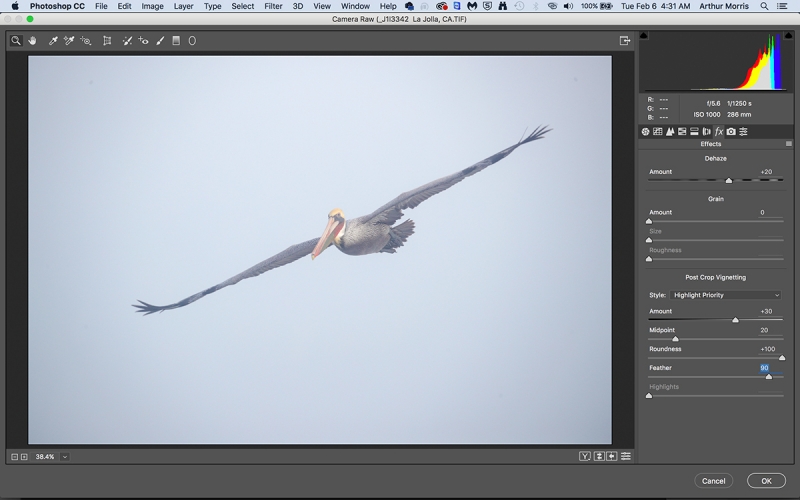Open the Edit menu
Screen dimensions: 800x500
[124, 6]
